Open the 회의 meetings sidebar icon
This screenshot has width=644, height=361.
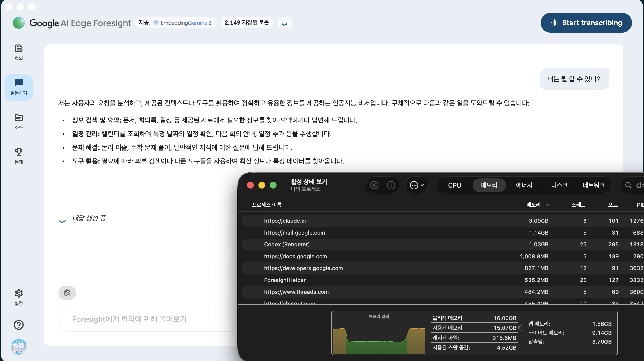pos(19,52)
